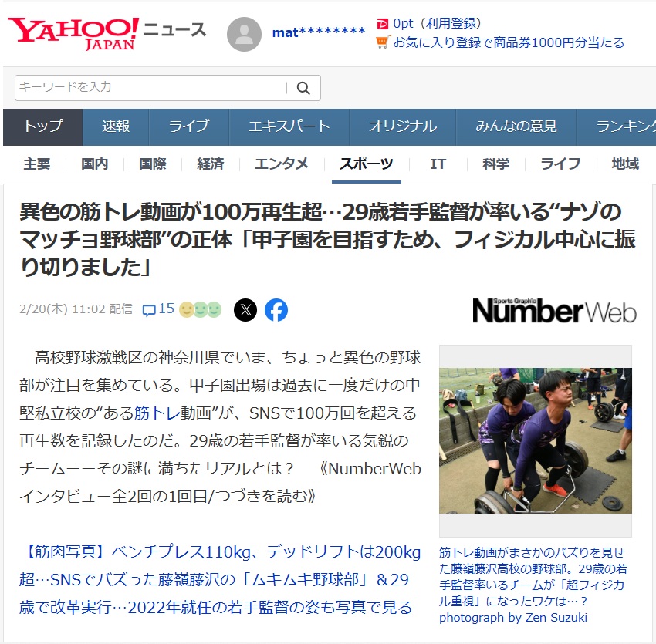Select the ライフ category in the lower category row
Viewport: 656px width, 644px height.
click(x=560, y=164)
